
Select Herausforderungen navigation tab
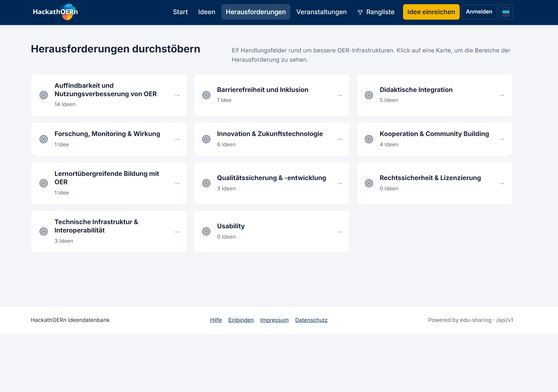256,12
